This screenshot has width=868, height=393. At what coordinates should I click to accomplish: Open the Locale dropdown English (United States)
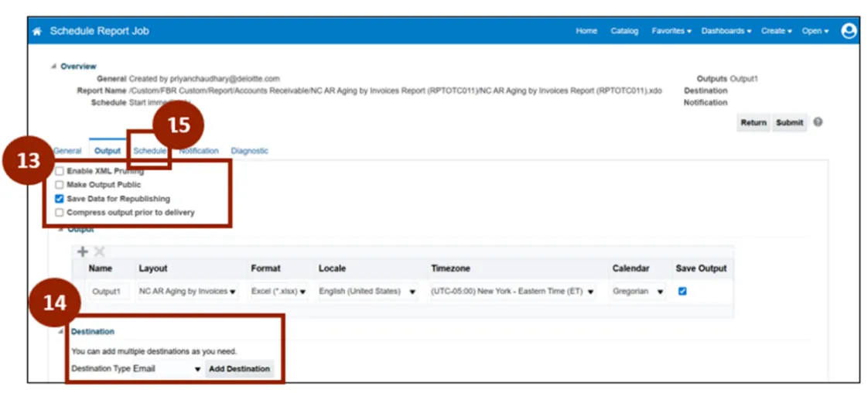pyautogui.click(x=367, y=291)
